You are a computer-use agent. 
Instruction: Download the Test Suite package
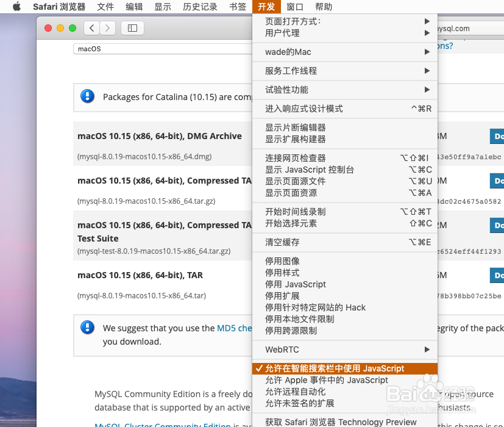pos(497,225)
